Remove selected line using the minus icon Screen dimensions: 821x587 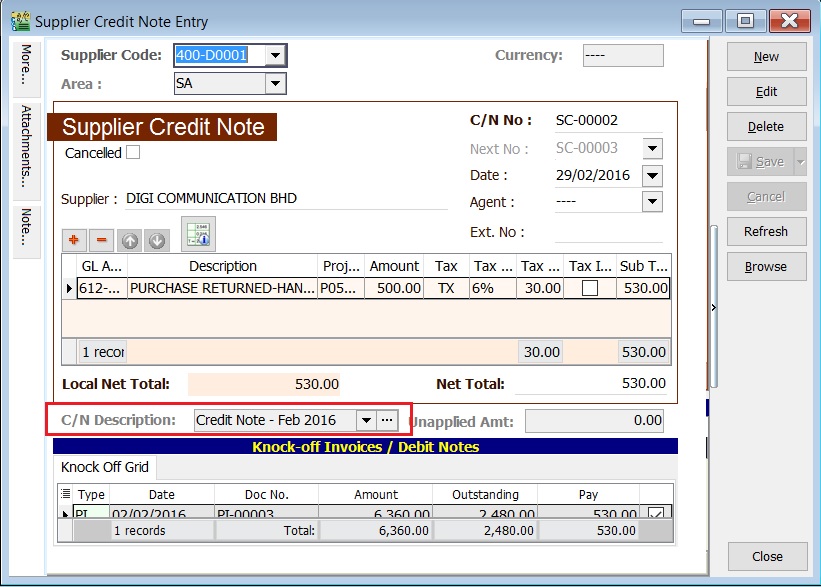[101, 240]
